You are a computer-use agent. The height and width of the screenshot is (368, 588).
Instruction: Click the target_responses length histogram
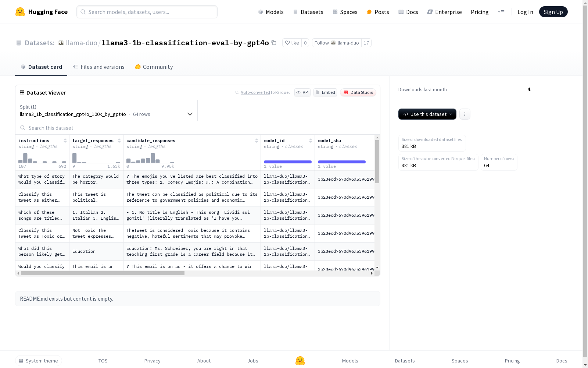tap(96, 158)
